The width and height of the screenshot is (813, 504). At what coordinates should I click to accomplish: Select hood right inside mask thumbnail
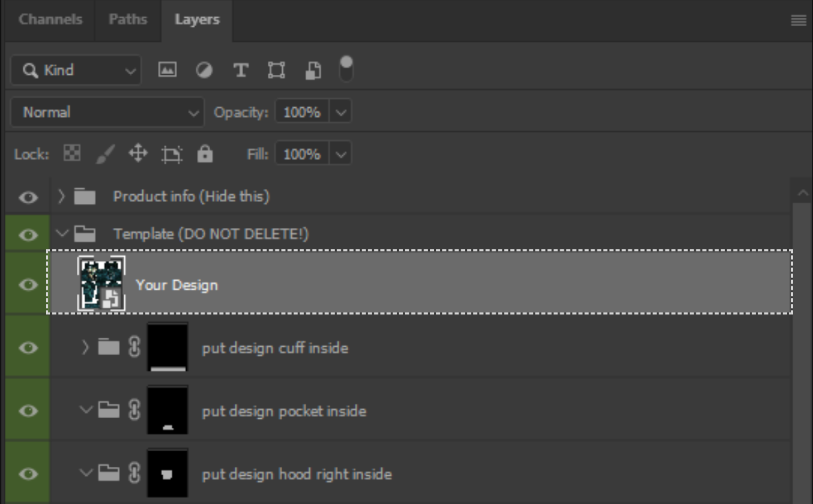(x=168, y=473)
